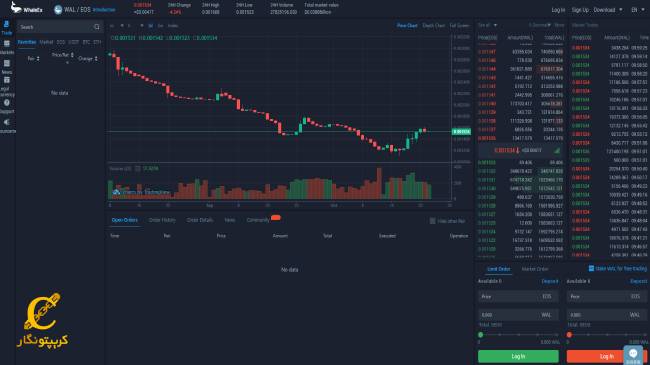Viewport: 650px width, 365px height.
Task: Click the current price label on chart axis
Action: 461,131
